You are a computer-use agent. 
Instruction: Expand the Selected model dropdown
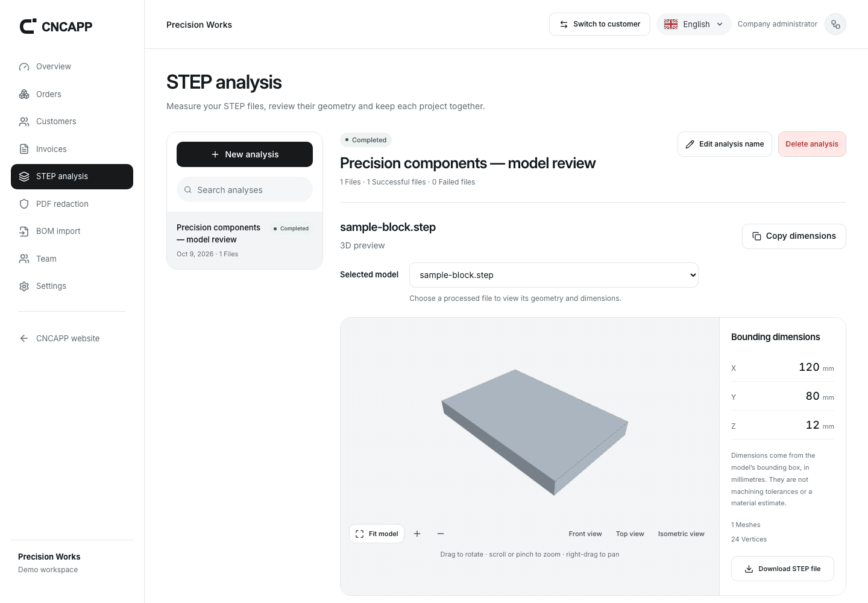(554, 275)
